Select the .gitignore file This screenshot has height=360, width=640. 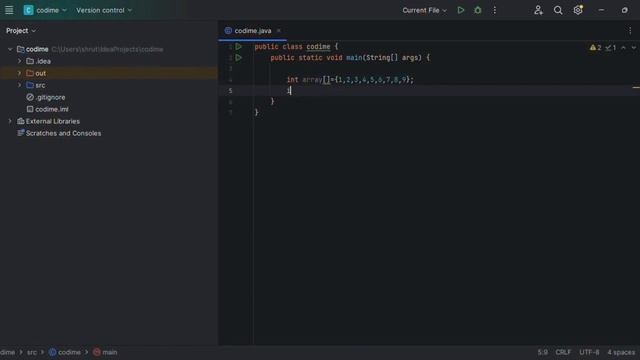click(50, 97)
